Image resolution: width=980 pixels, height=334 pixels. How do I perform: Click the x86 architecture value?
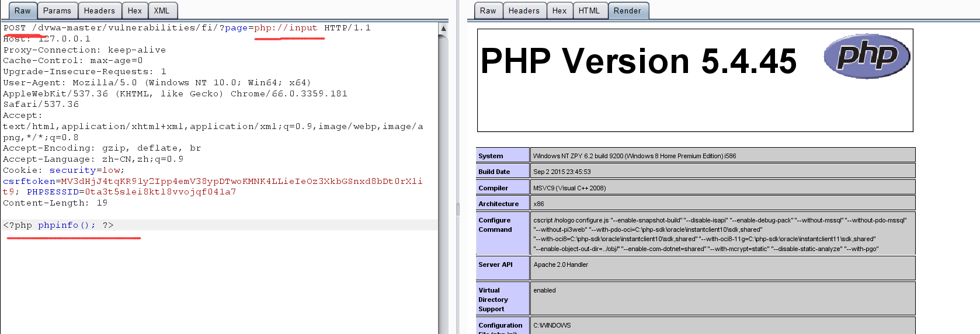pos(538,204)
